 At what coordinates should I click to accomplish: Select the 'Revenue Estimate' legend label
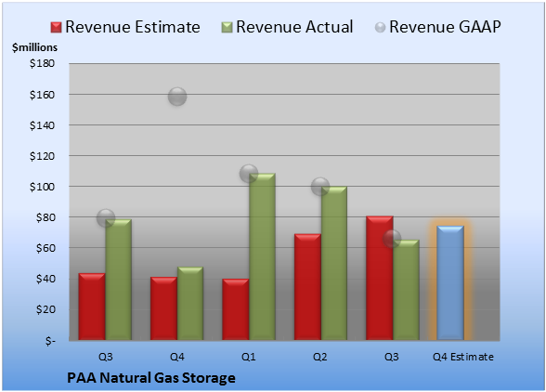coord(133,27)
